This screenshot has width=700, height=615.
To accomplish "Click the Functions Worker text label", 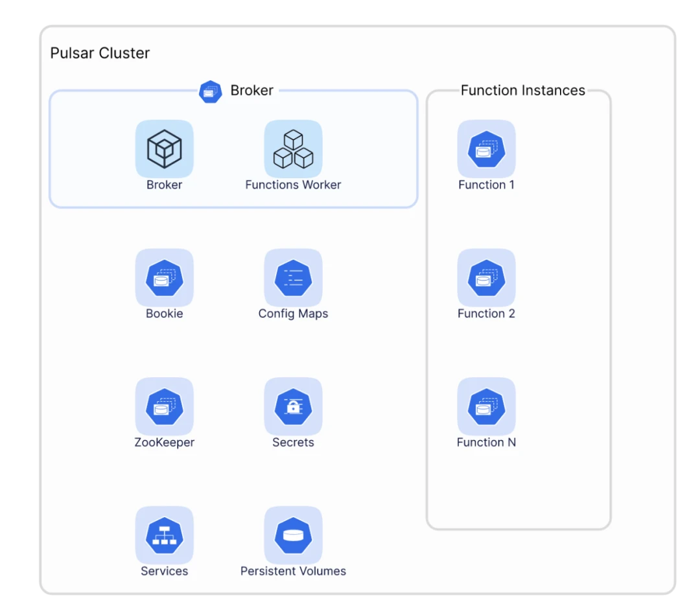I will (x=293, y=185).
